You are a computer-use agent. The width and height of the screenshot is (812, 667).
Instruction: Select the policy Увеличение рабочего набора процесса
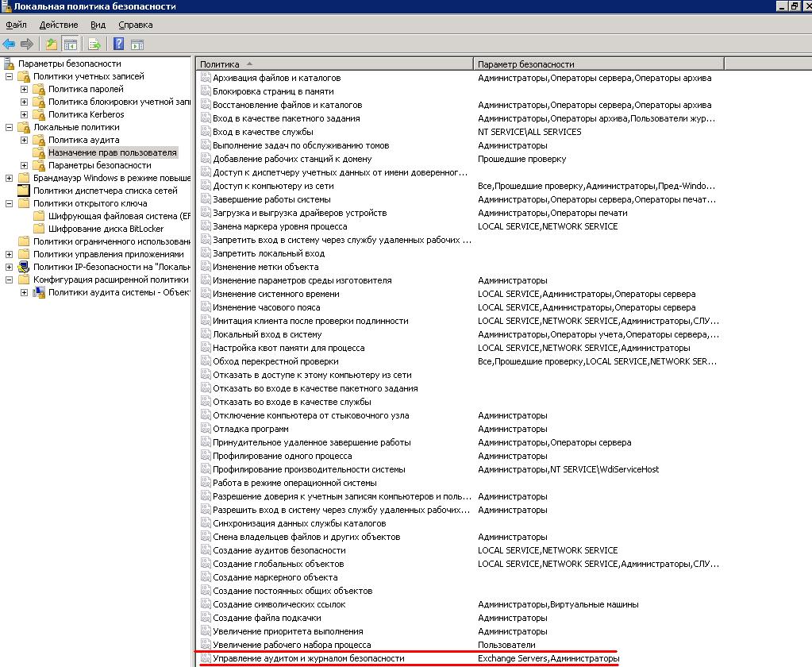tap(292, 645)
